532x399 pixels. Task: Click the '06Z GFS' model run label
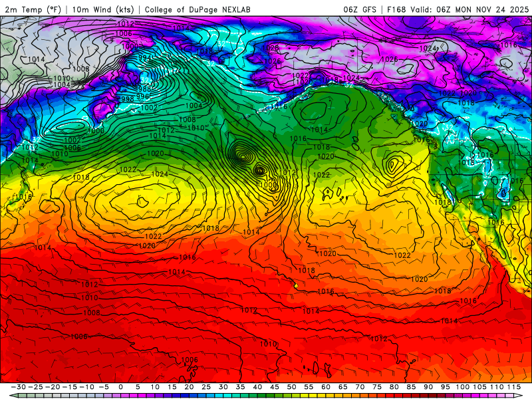(x=360, y=9)
